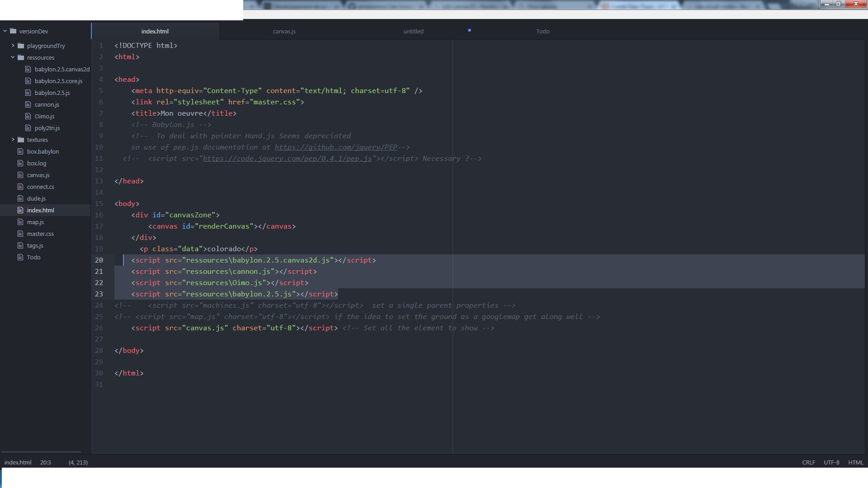The height and width of the screenshot is (488, 868).
Task: Click file icon next to babylon.2.5.core.js
Action: (x=28, y=81)
